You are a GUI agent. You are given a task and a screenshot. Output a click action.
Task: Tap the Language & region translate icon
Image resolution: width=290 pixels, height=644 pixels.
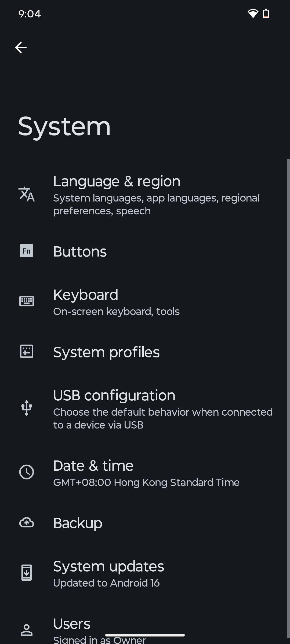point(27,194)
